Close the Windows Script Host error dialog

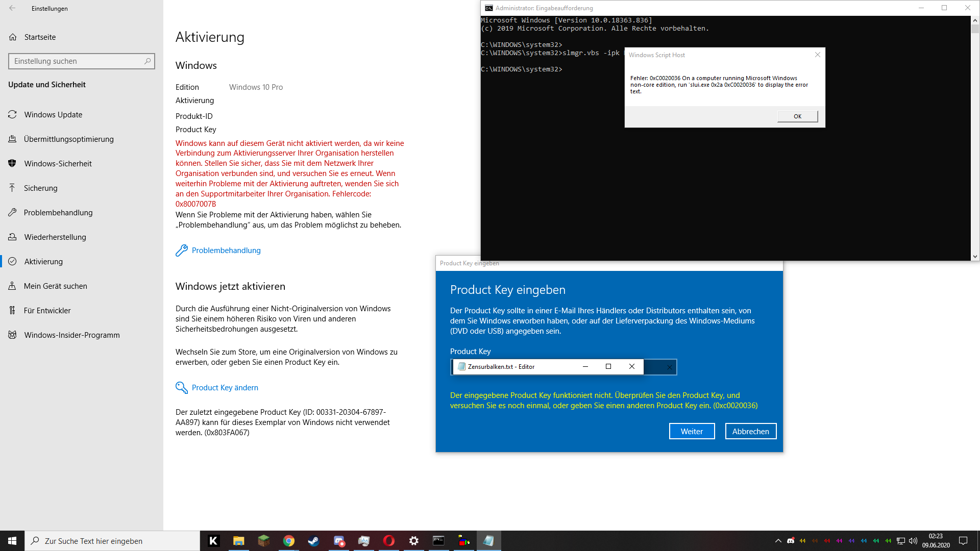(818, 55)
